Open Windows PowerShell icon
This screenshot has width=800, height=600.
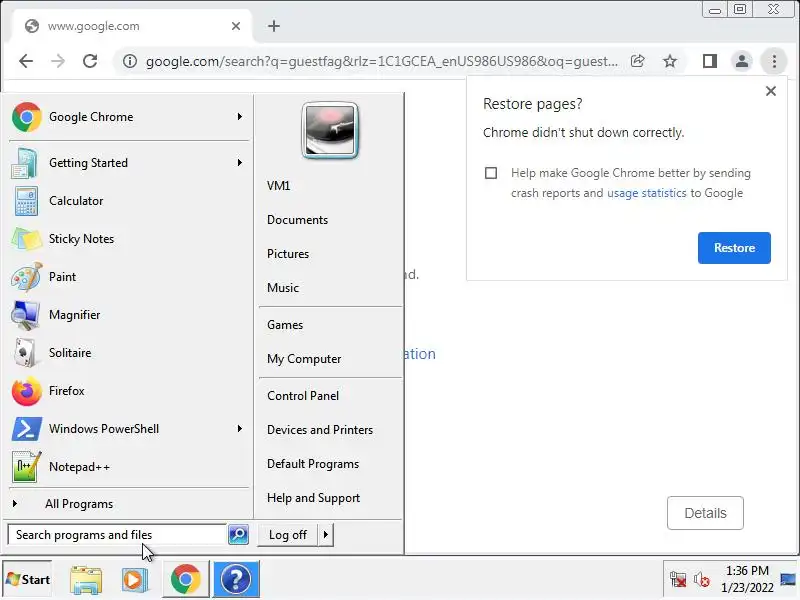point(26,429)
